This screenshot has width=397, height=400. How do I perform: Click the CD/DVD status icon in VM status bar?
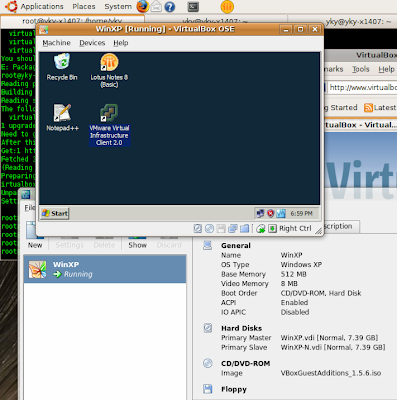(209, 228)
